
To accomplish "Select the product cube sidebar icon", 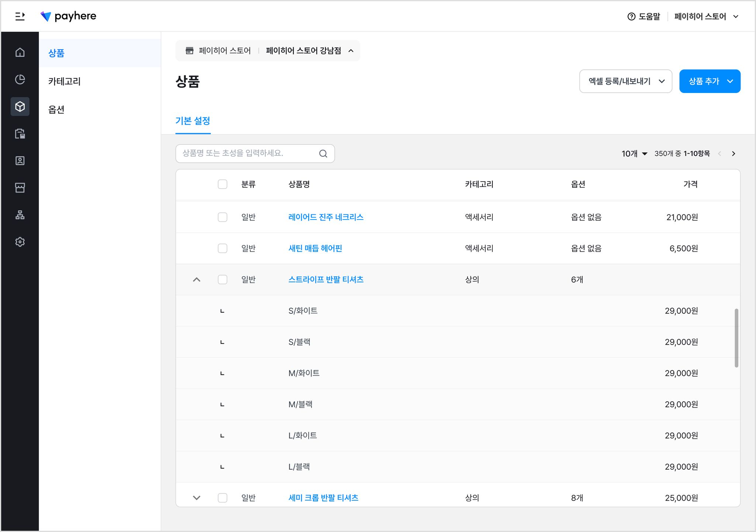I will (x=20, y=107).
